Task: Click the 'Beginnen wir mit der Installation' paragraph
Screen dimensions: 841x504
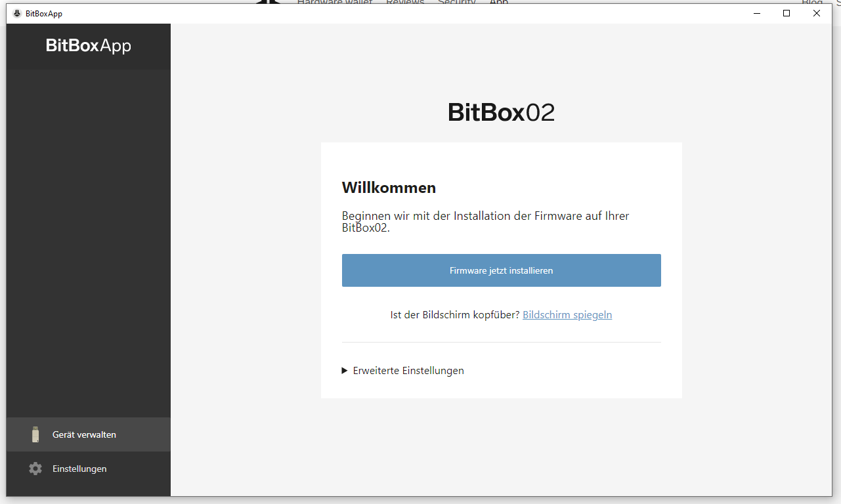Action: click(x=486, y=222)
